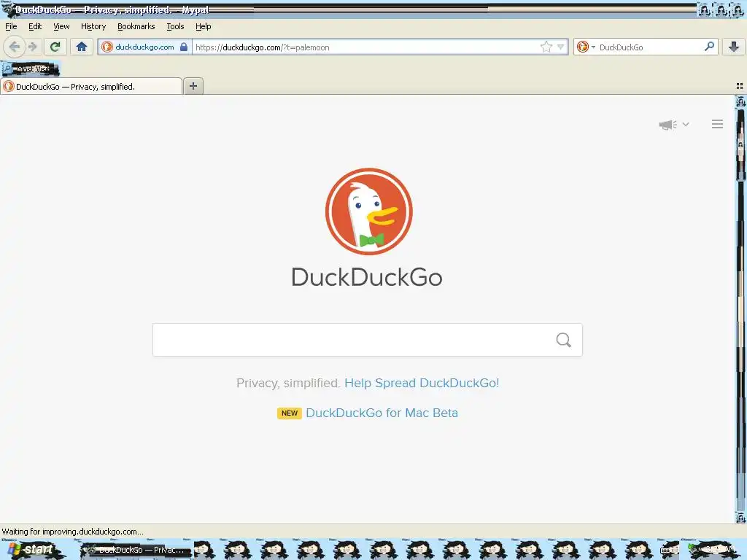The height and width of the screenshot is (560, 747).
Task: Open the Bookmarks menu
Action: [x=136, y=26]
